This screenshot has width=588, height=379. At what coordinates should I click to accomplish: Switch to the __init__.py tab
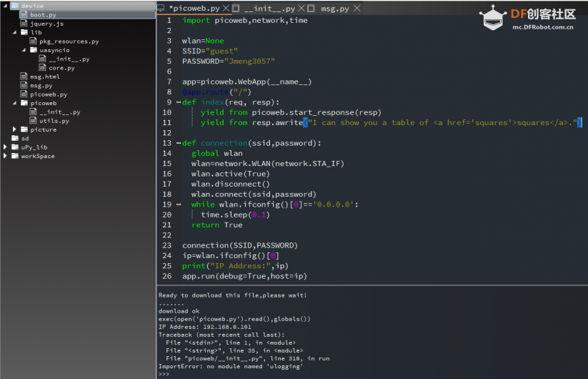[x=269, y=9]
